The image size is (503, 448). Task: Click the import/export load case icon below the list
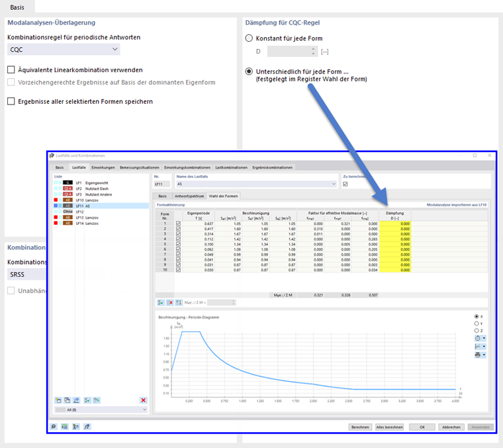click(76, 400)
